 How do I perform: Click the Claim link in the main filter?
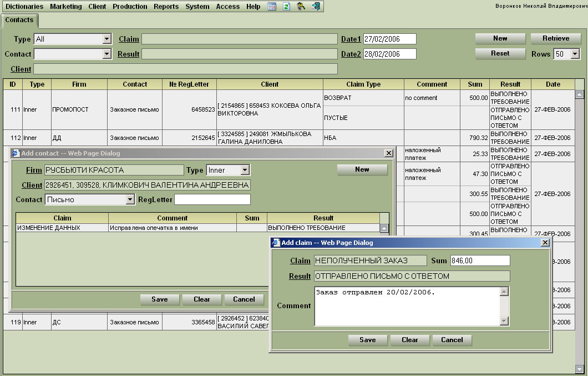[x=129, y=39]
